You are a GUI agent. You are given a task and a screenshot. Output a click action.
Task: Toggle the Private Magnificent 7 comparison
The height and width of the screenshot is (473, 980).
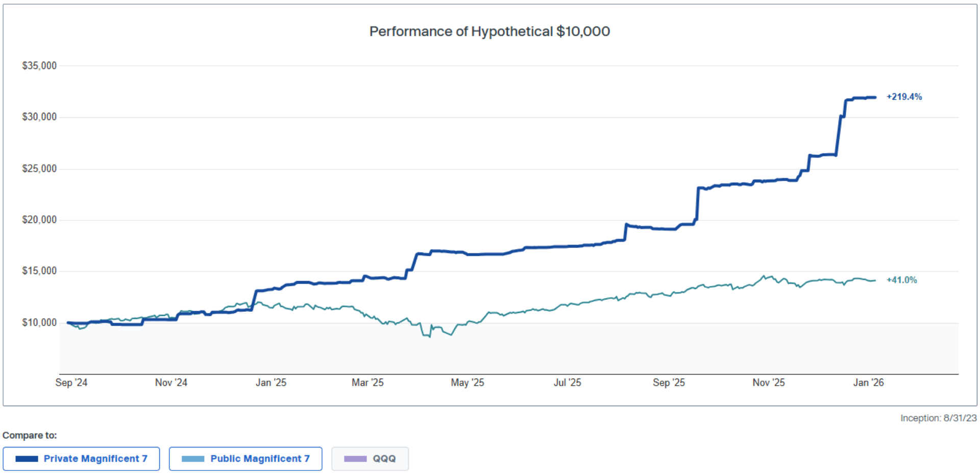tap(81, 459)
